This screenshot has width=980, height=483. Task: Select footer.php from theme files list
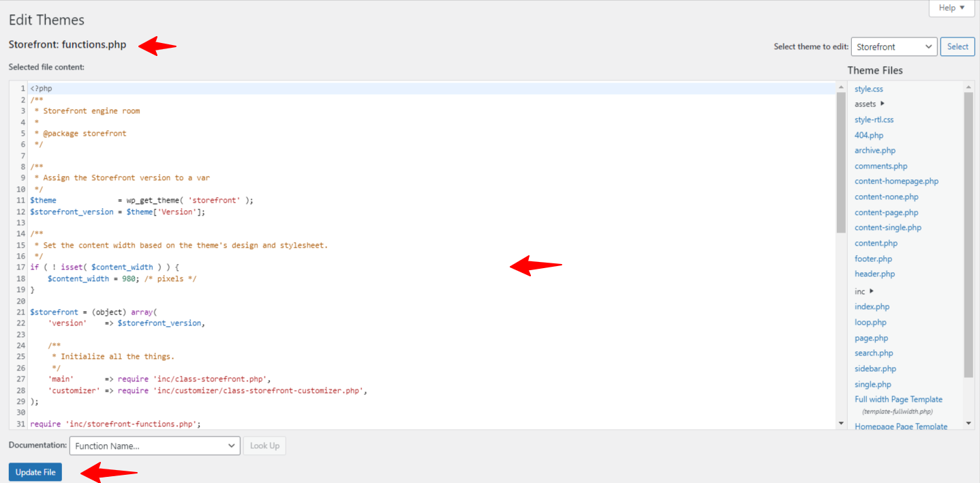coord(873,259)
